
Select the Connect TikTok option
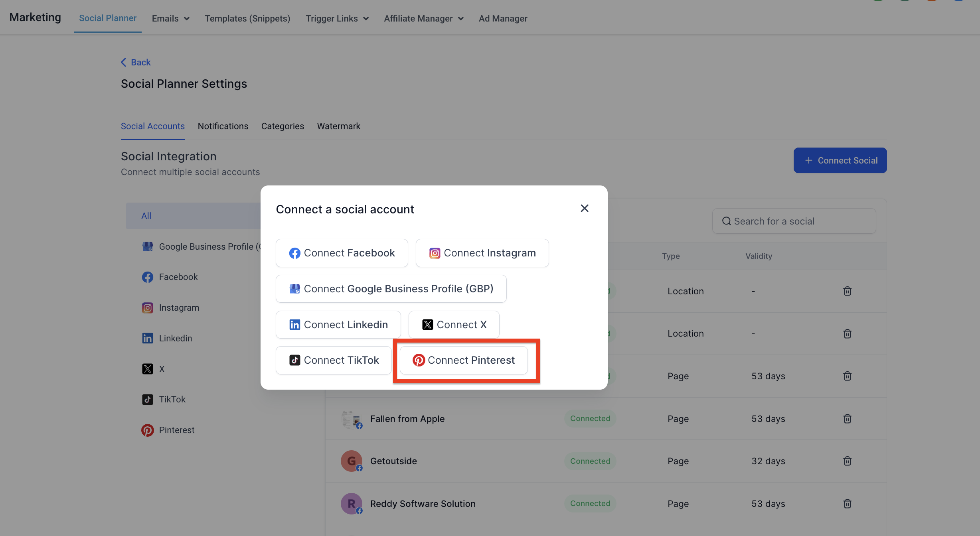coord(334,360)
